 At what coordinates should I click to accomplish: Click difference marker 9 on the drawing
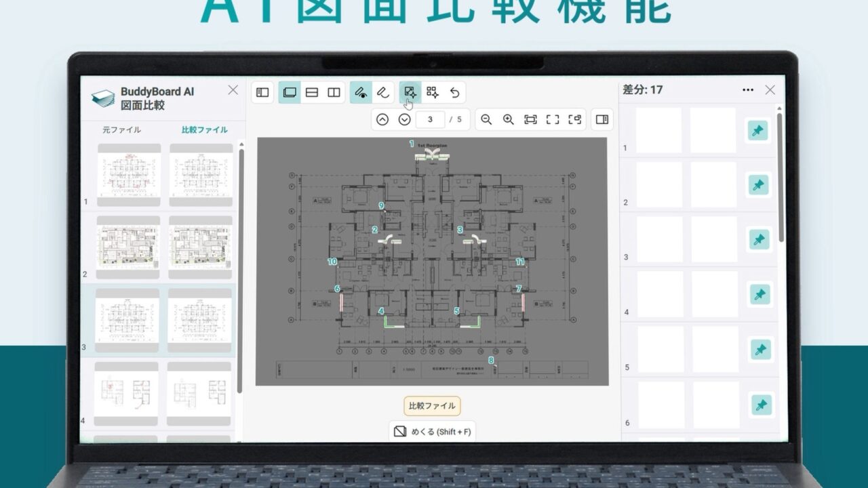(x=381, y=205)
